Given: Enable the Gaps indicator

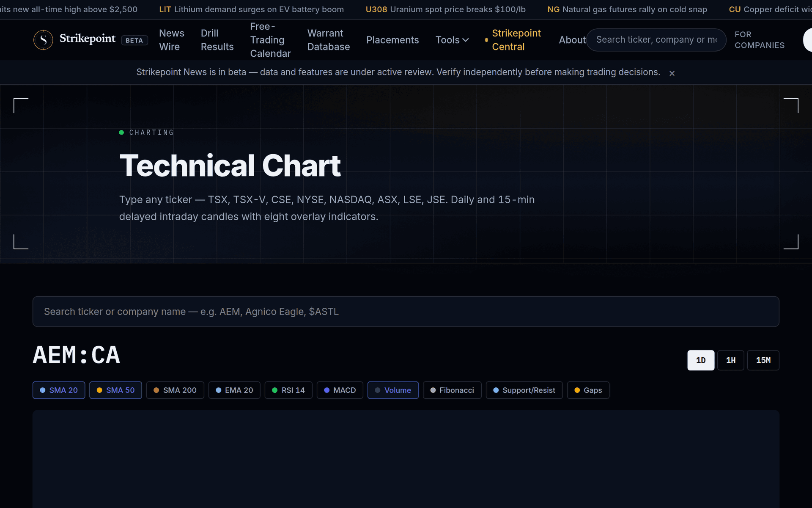Looking at the screenshot, I should (588, 390).
